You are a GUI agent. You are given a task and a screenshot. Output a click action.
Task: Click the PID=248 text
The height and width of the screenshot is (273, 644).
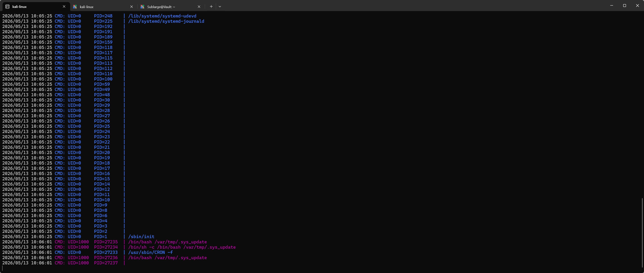point(103,16)
